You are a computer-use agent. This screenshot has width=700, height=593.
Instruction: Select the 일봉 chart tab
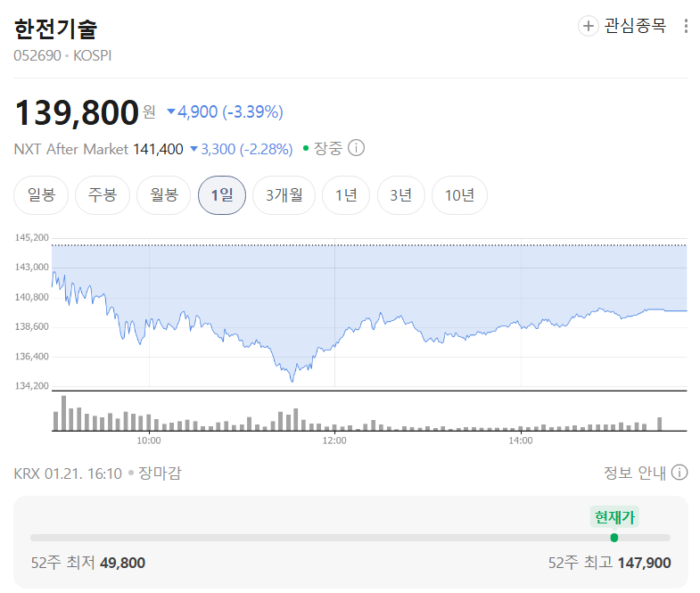tap(41, 195)
